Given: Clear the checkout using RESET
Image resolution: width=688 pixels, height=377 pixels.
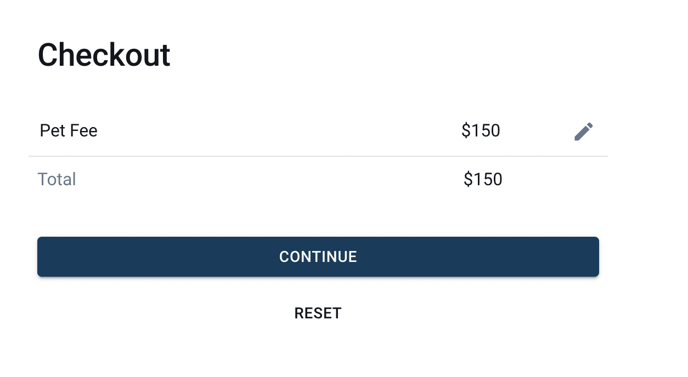Looking at the screenshot, I should point(318,313).
